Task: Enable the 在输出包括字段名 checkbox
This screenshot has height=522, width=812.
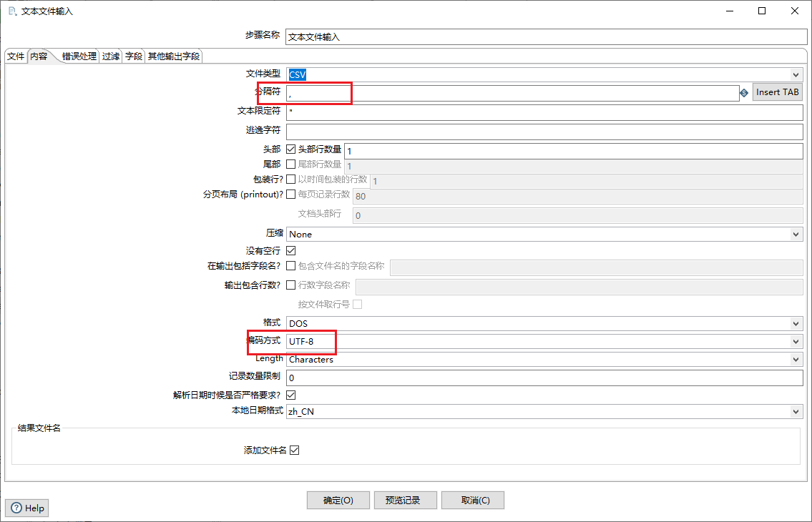Action: tap(291, 266)
